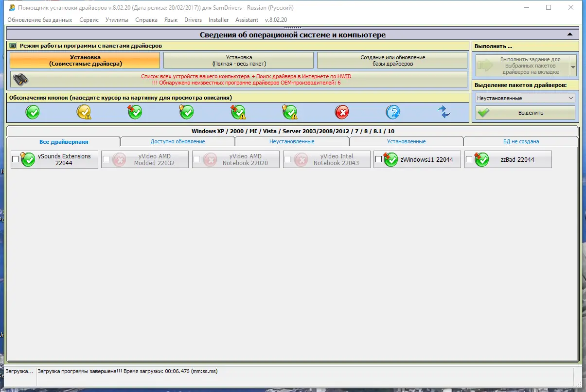Collapse the Сведения об операционной системе panel

click(x=570, y=34)
